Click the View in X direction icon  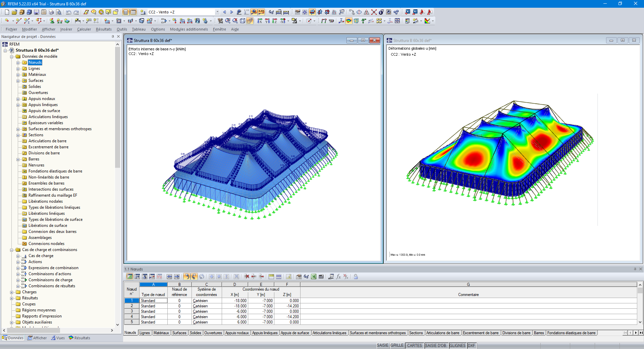[260, 21]
